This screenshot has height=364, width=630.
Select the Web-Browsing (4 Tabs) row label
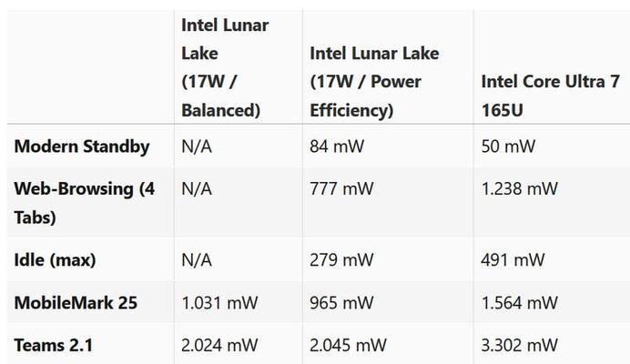coord(85,203)
